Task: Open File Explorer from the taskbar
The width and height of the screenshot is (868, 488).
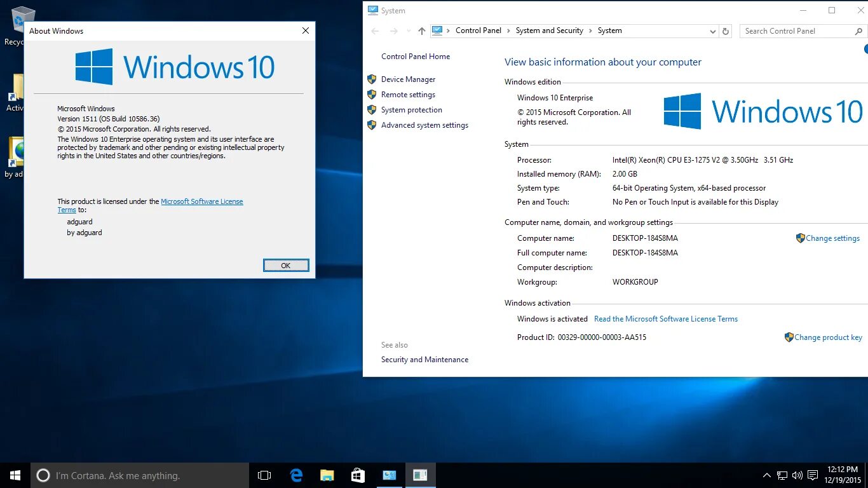Action: (x=327, y=475)
